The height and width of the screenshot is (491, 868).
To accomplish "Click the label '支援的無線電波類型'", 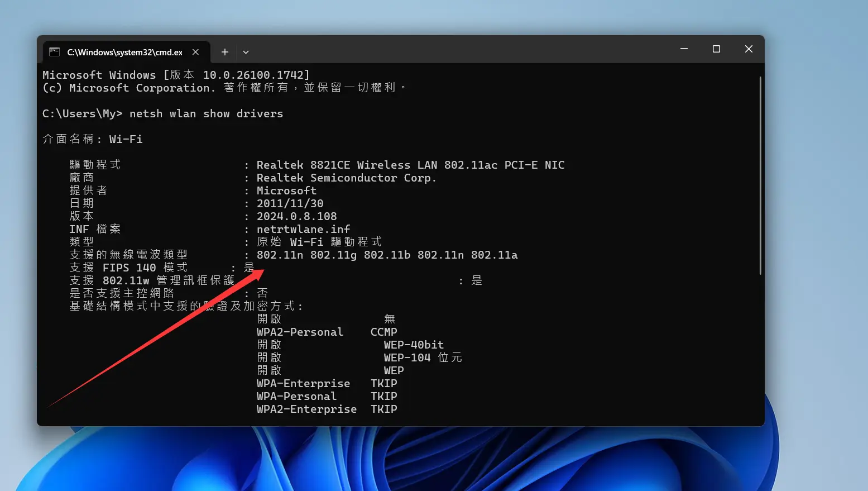I will coord(128,255).
